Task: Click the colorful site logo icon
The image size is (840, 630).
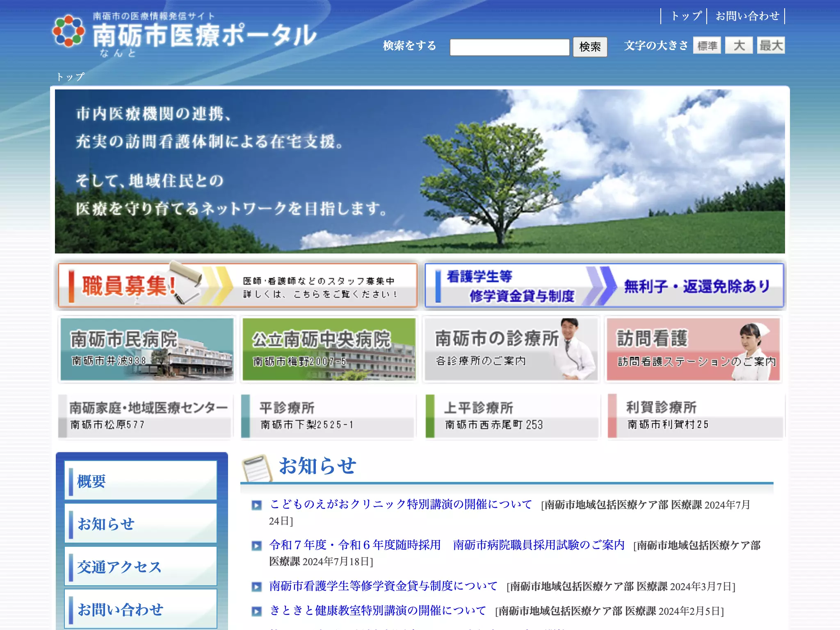Action: 68,31
